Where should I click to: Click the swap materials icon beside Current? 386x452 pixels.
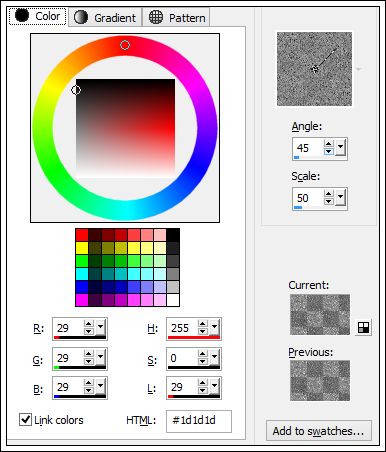363,327
